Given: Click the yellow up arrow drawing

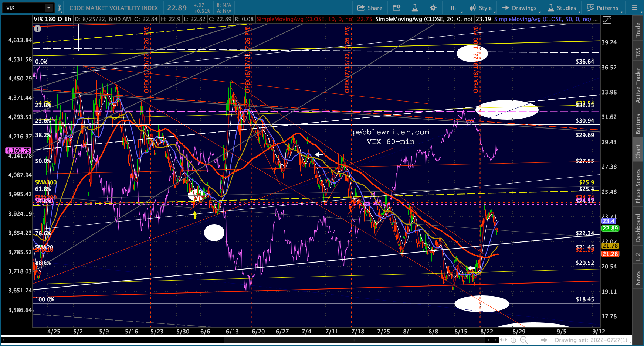Looking at the screenshot, I should click(194, 215).
